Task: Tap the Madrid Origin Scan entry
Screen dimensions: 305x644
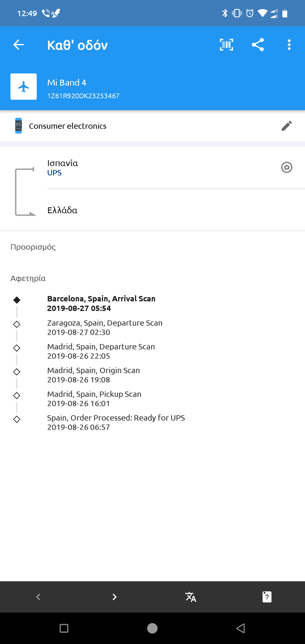Action: click(x=93, y=375)
